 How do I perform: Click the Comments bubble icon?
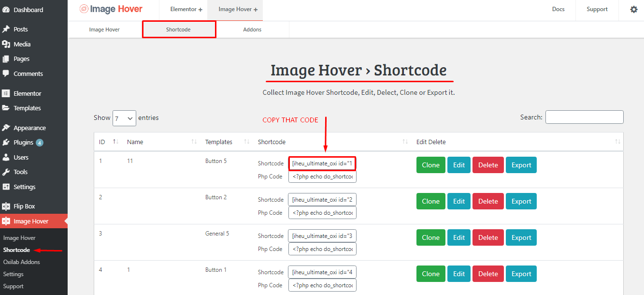click(x=6, y=74)
